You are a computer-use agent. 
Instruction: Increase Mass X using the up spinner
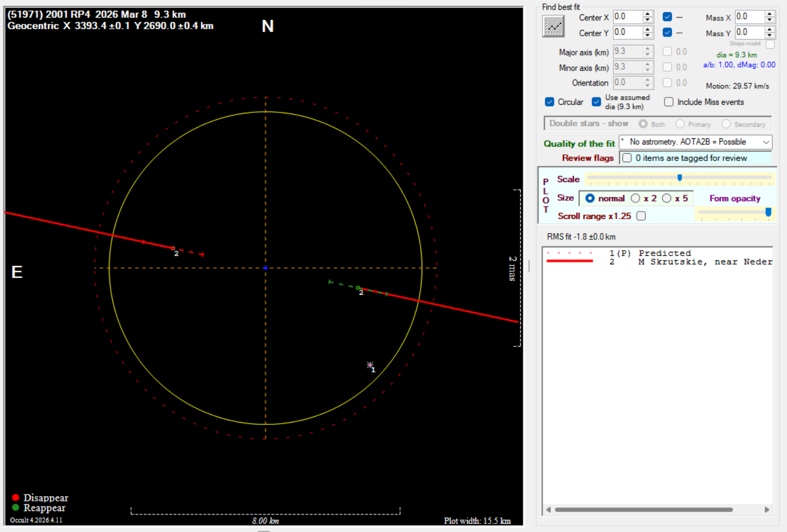pyautogui.click(x=769, y=14)
